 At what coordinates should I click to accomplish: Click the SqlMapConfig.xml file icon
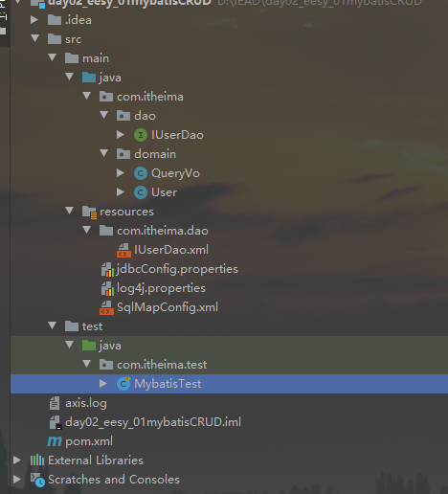point(107,307)
